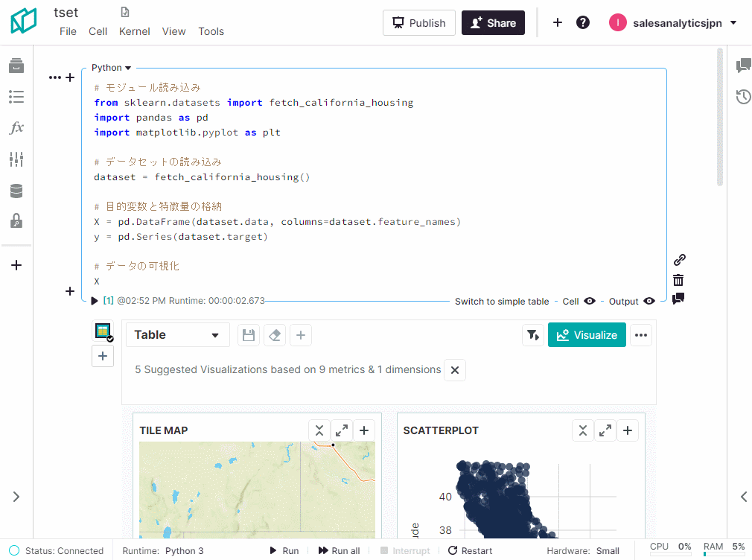Open the formulas fx sidebar panel

coord(16,128)
